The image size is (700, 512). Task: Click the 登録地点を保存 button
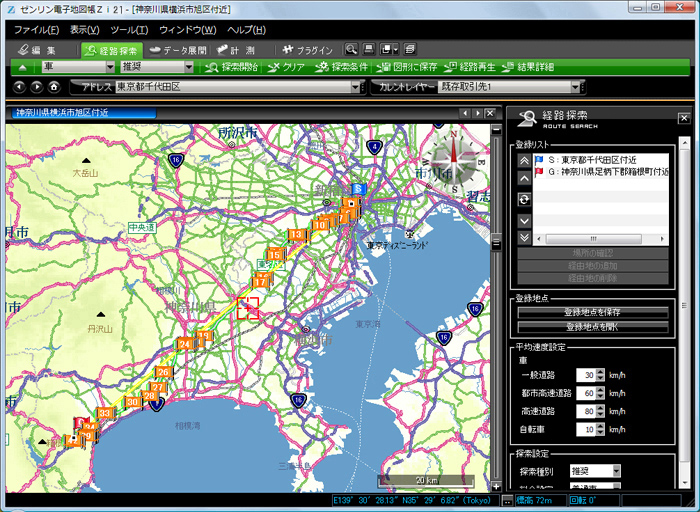pyautogui.click(x=593, y=312)
